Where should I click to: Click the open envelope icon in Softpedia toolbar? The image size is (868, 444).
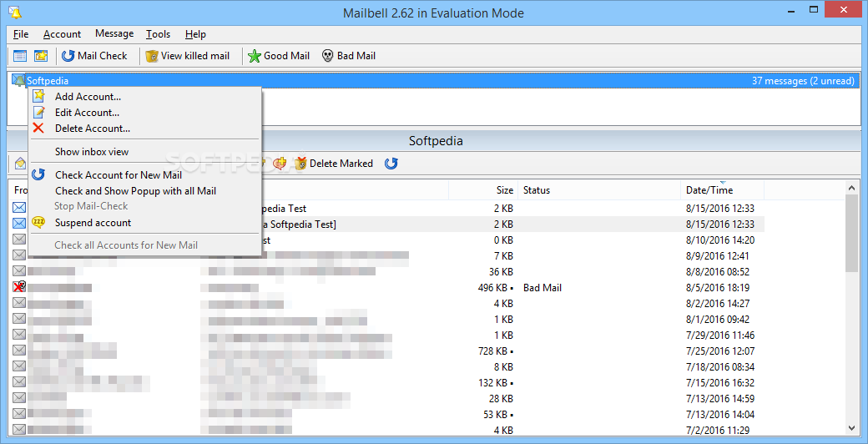tap(20, 164)
